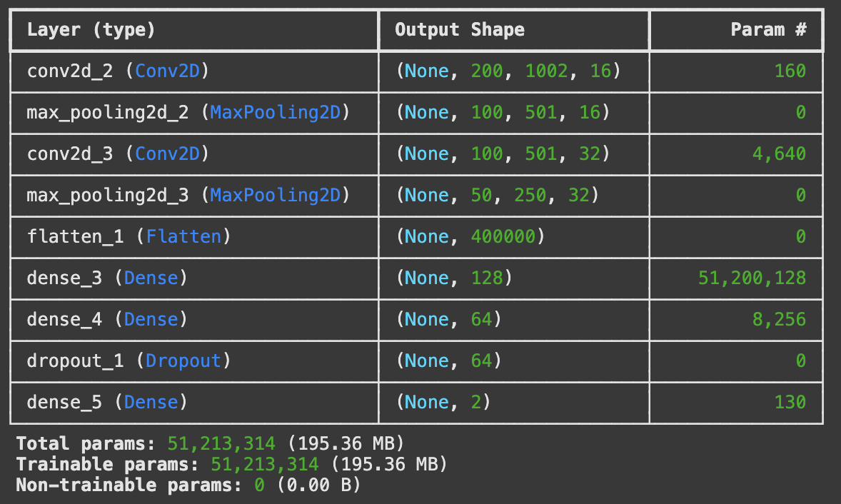Select the conv2d_2 layer name cell
Image resolution: width=841 pixels, height=504 pixels.
tap(118, 71)
